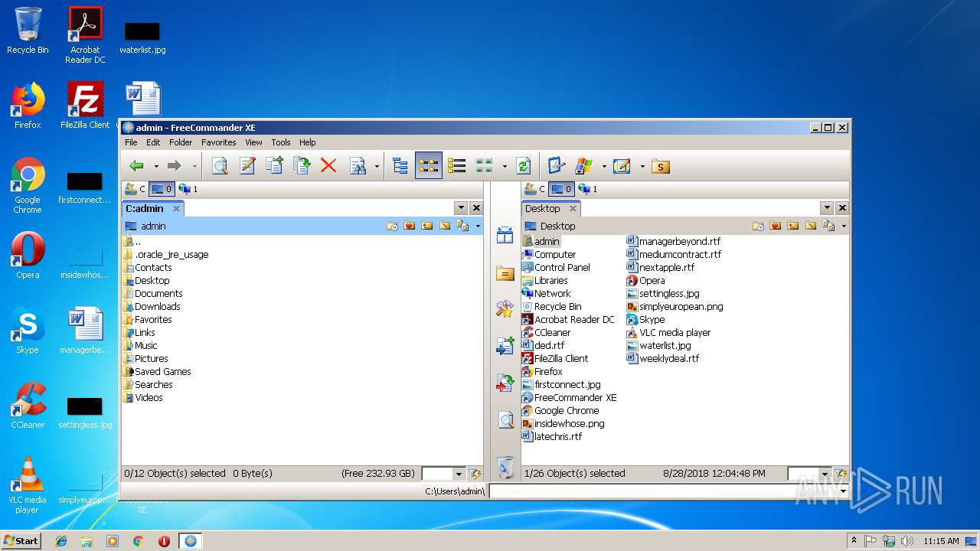
Task: Click recycle bin icon in middle bar
Action: click(x=505, y=466)
